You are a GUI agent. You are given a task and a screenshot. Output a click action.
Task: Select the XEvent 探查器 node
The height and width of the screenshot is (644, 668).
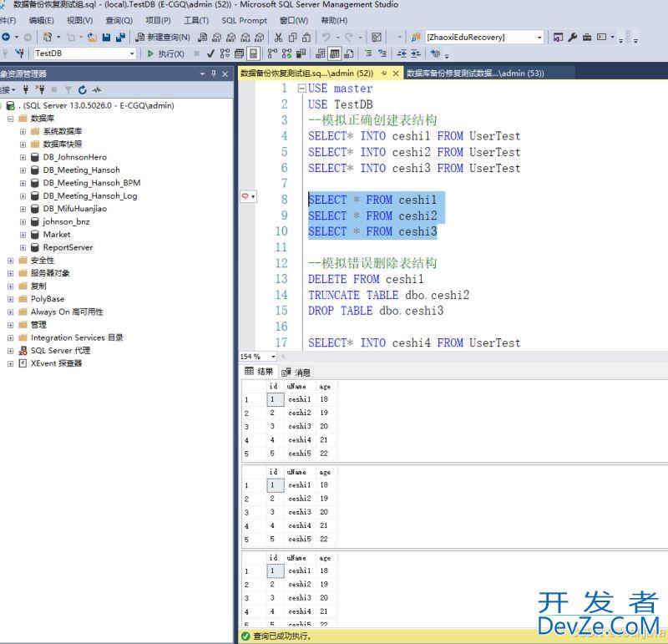(56, 363)
